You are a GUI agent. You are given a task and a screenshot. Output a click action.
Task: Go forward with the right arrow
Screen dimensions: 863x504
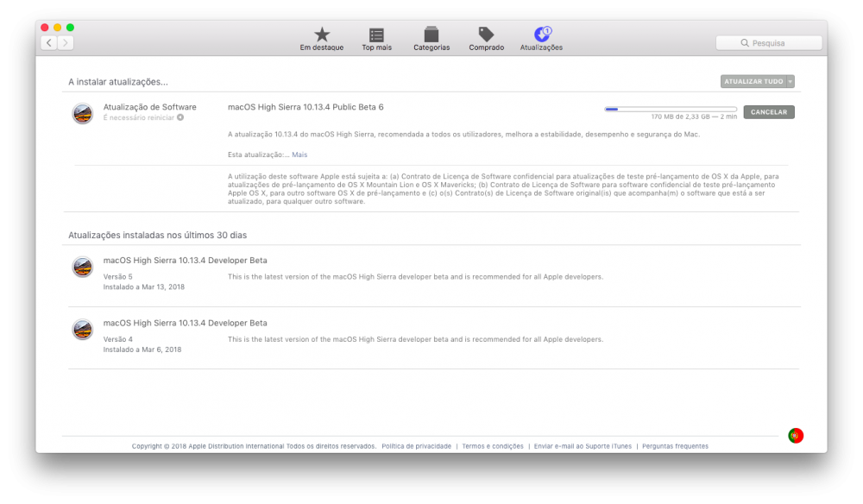coord(66,42)
